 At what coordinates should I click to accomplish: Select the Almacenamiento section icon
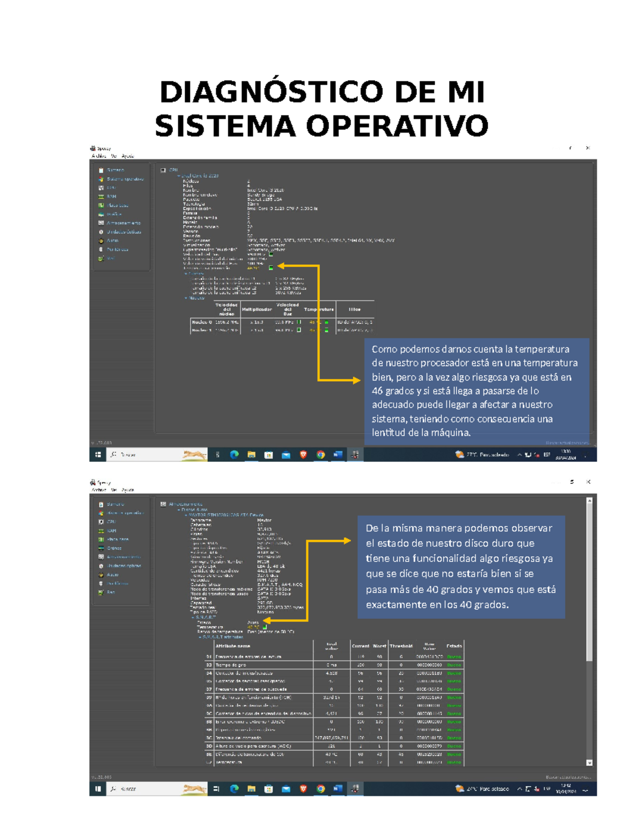click(103, 223)
